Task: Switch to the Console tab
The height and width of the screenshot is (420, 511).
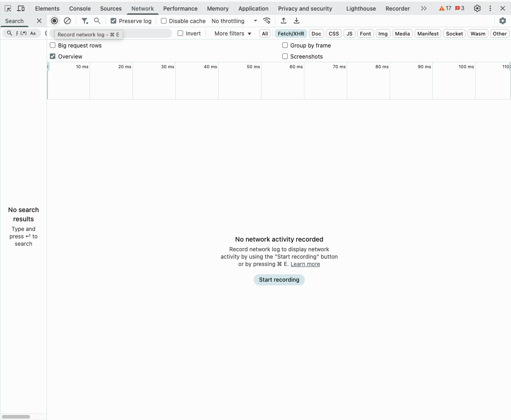Action: click(80, 8)
